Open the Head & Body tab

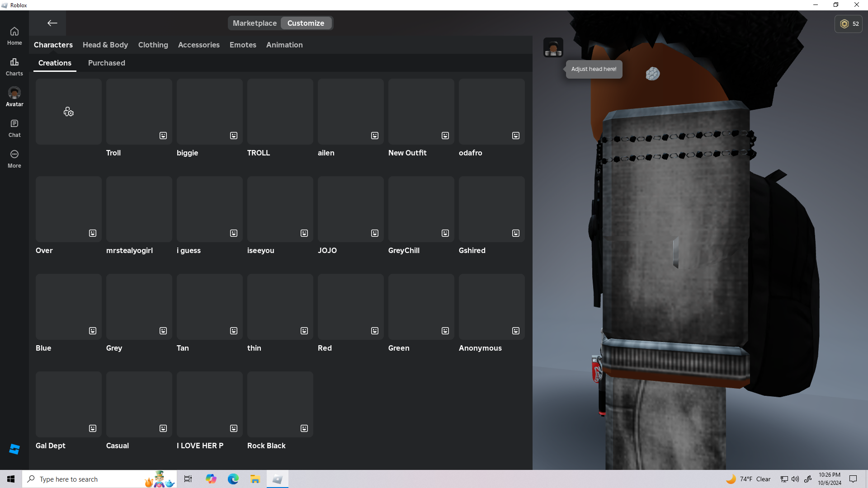(105, 45)
